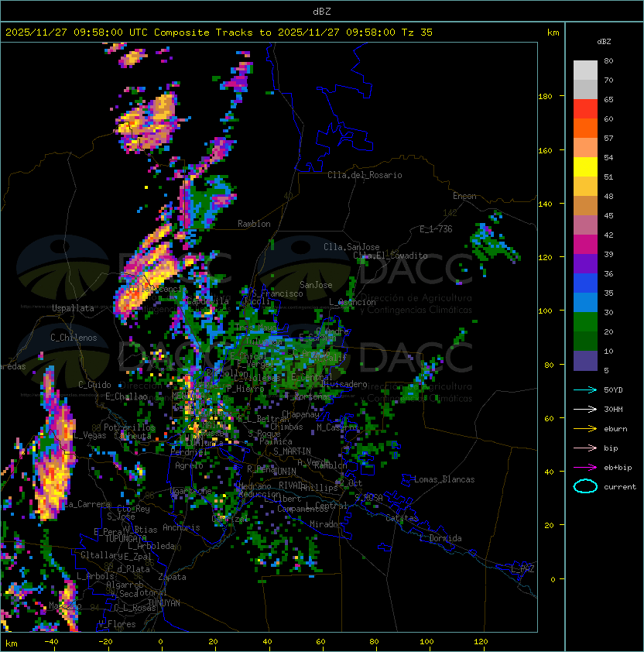Screen dimensions: 644x652
Task: Click the 'Potrerillos' map label
Action: click(x=129, y=427)
